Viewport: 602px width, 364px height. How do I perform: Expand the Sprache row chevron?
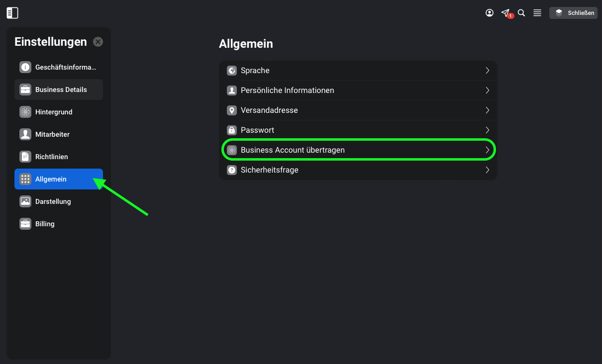(488, 71)
